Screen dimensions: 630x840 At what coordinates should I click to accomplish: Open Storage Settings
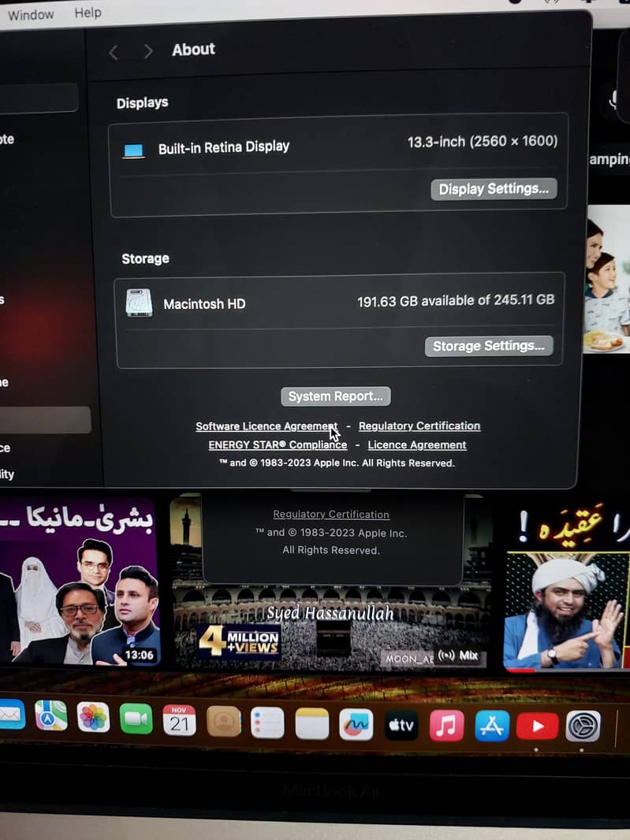(488, 346)
